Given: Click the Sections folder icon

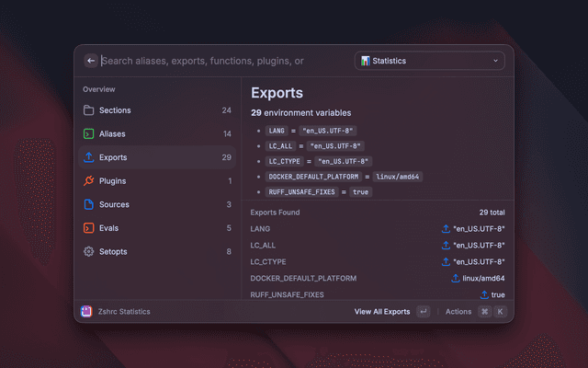Looking at the screenshot, I should tap(89, 110).
